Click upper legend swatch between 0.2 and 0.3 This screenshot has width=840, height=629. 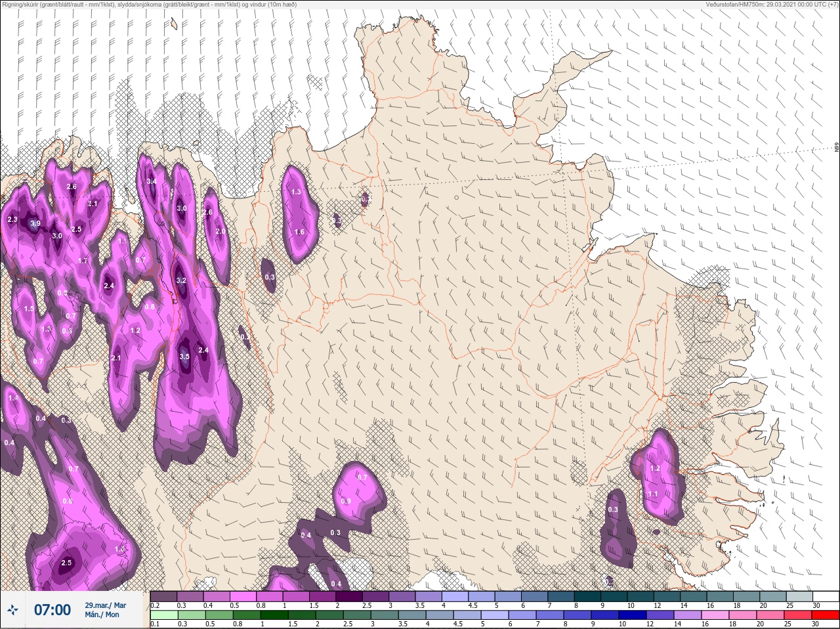[163, 596]
